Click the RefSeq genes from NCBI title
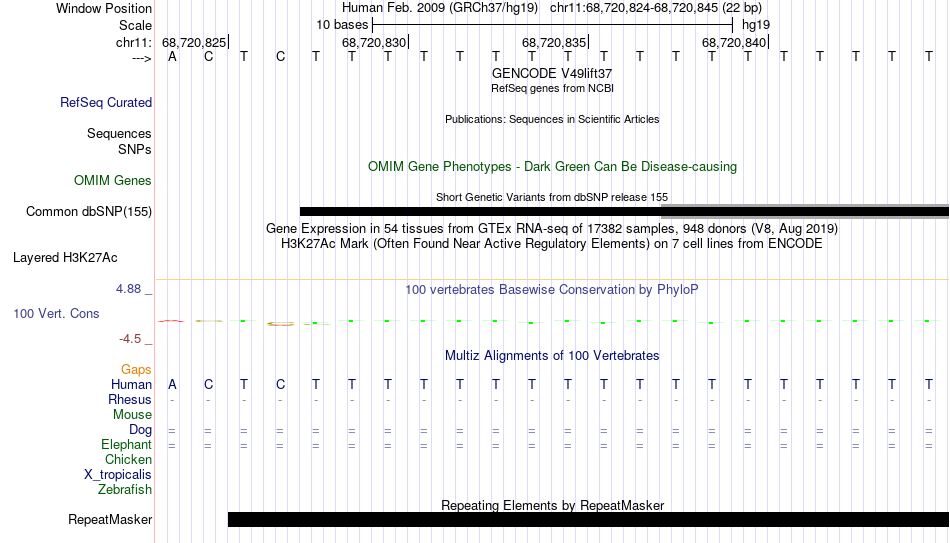Image resolution: width=950 pixels, height=543 pixels. (x=552, y=88)
